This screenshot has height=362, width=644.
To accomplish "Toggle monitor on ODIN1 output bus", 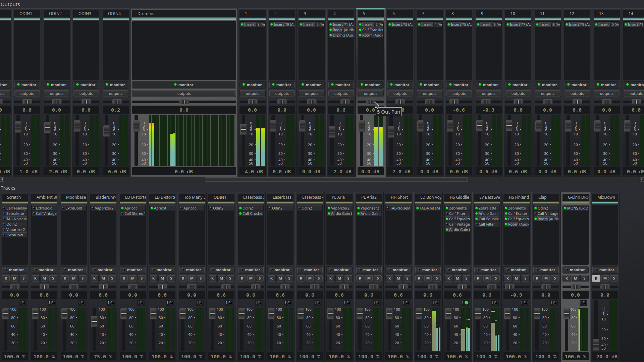I will (27, 85).
